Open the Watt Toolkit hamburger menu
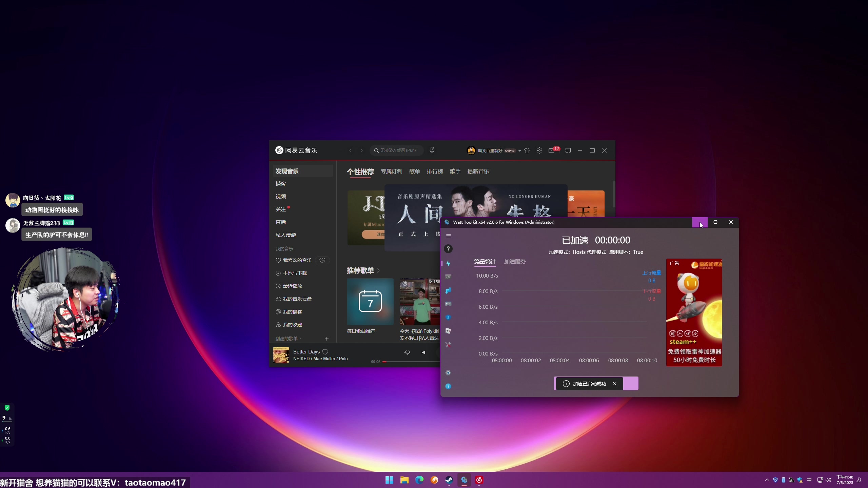Screen dimensions: 868x488 pos(448,236)
